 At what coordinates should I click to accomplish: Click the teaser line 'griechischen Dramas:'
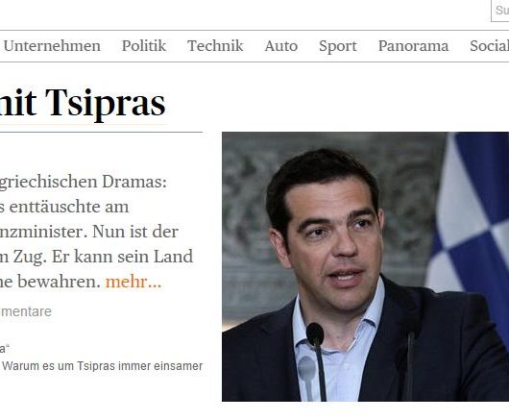tap(84, 182)
